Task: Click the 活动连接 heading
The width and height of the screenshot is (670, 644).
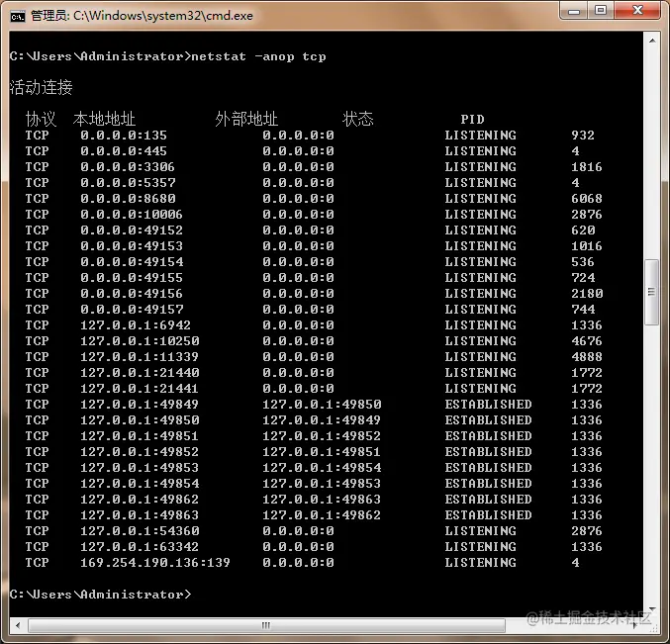Action: 41,87
